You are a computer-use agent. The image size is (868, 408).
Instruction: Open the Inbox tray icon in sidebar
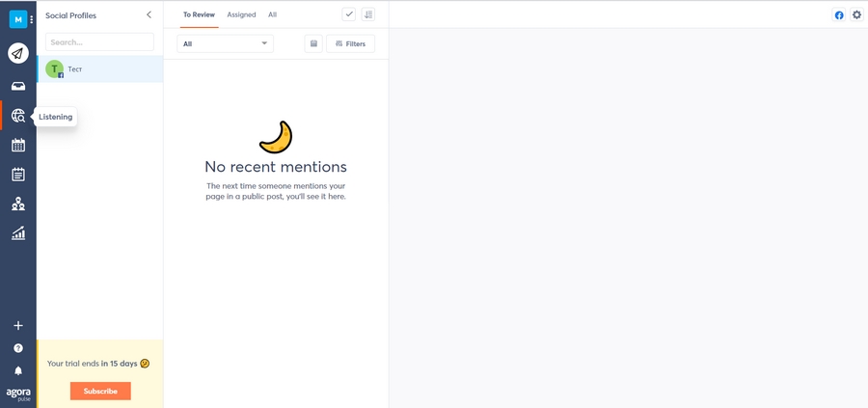click(x=18, y=86)
